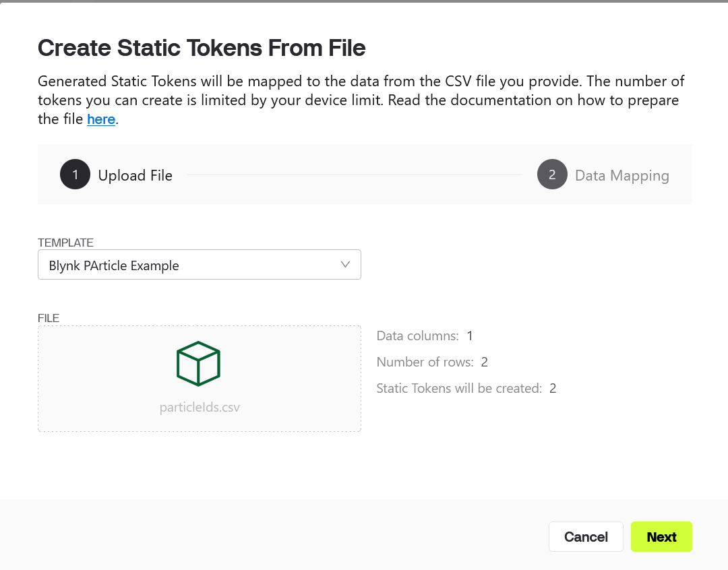Image resolution: width=728 pixels, height=570 pixels.
Task: Select the step 1 circle indicator
Action: click(75, 175)
